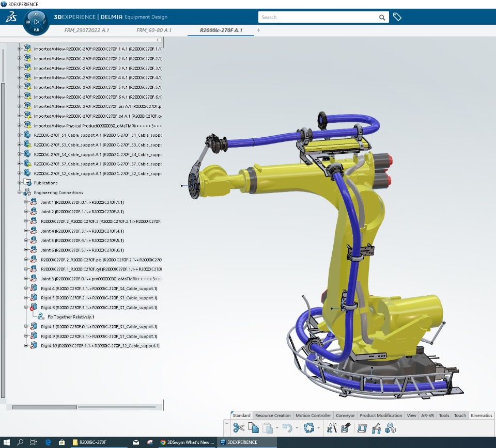496x448 pixels.
Task: Select Joint 2 (R2000iC270F.1.1->R2000iC270F.2.1)
Action: pyautogui.click(x=82, y=212)
